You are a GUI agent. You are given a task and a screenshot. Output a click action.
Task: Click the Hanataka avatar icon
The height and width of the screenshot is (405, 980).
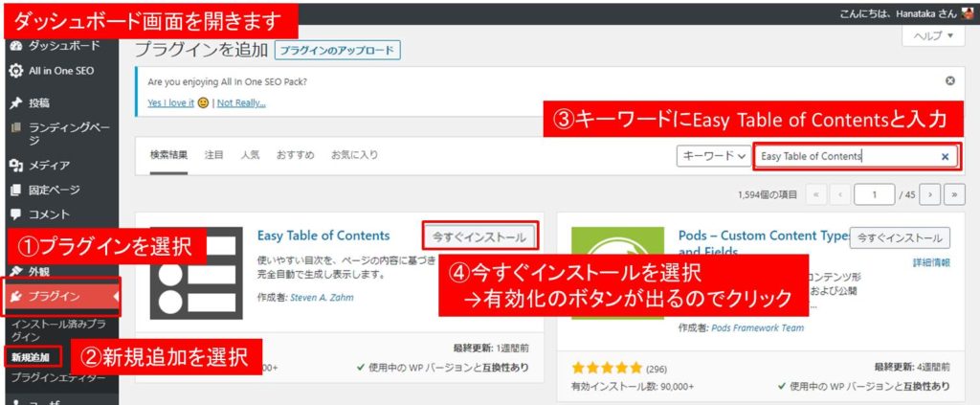[x=968, y=12]
